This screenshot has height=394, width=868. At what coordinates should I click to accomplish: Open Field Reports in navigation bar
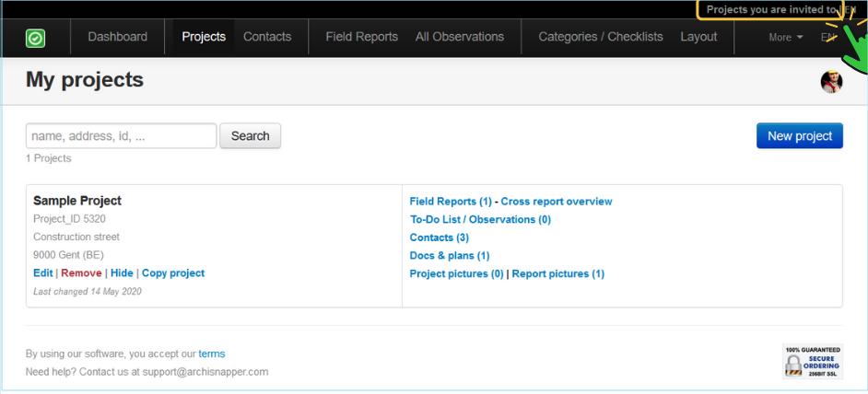click(361, 37)
